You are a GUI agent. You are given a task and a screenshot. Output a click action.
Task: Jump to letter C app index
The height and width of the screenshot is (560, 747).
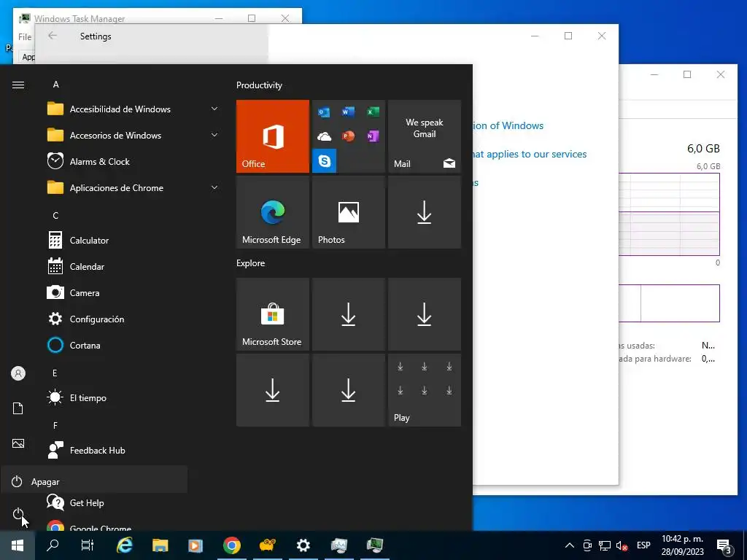55,216
